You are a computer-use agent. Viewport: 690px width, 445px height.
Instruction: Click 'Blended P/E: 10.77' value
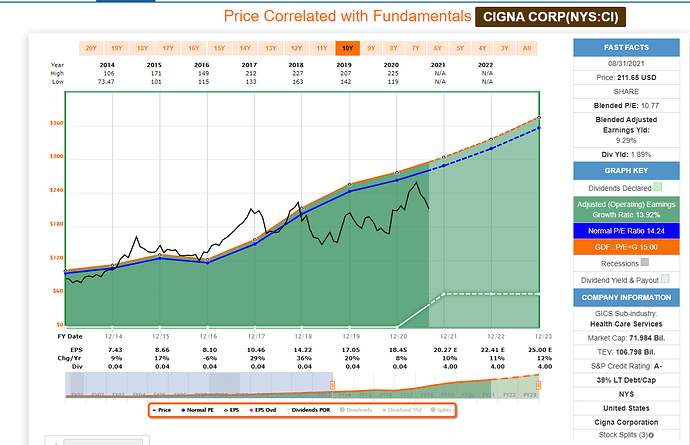[x=626, y=106]
